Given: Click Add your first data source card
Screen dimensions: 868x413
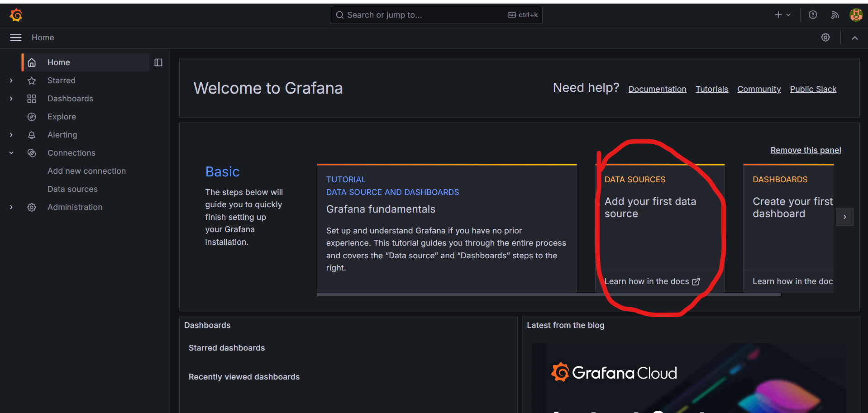Looking at the screenshot, I should [660, 228].
